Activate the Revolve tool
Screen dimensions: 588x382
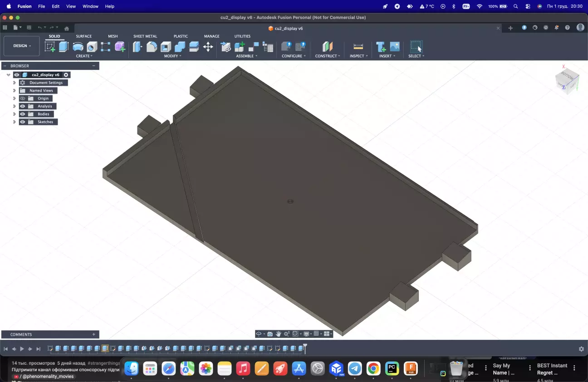[x=78, y=47]
